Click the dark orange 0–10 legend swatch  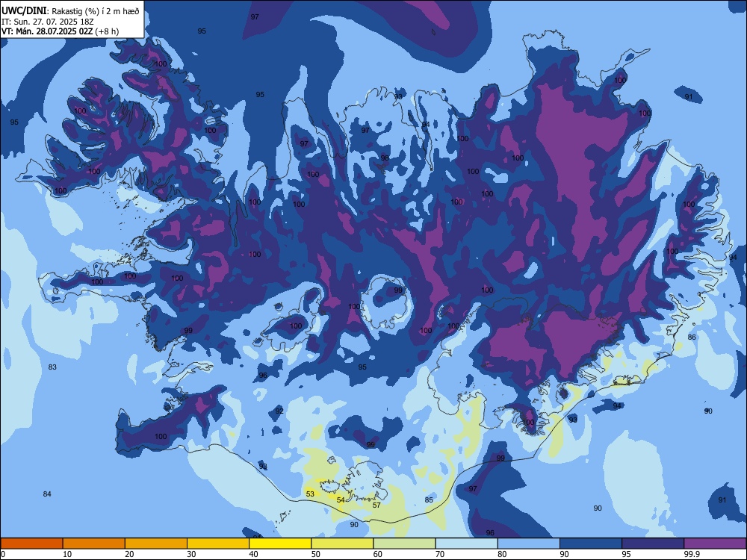pos(31,544)
